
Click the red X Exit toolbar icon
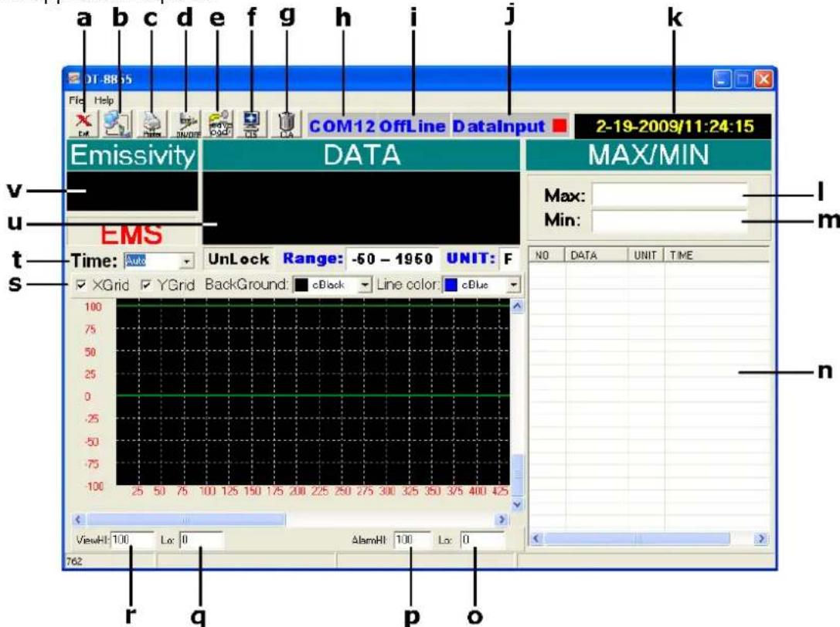click(83, 124)
